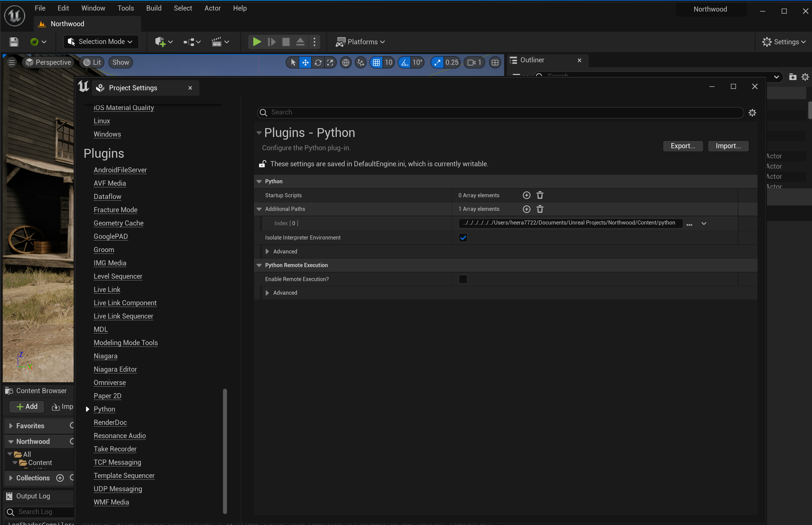Open the add actor quick menu icon
The width and height of the screenshot is (812, 525).
(x=164, y=42)
